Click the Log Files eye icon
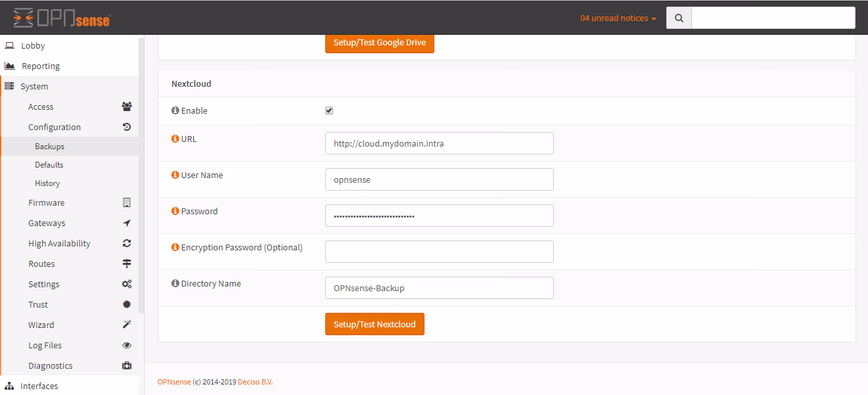 click(127, 345)
